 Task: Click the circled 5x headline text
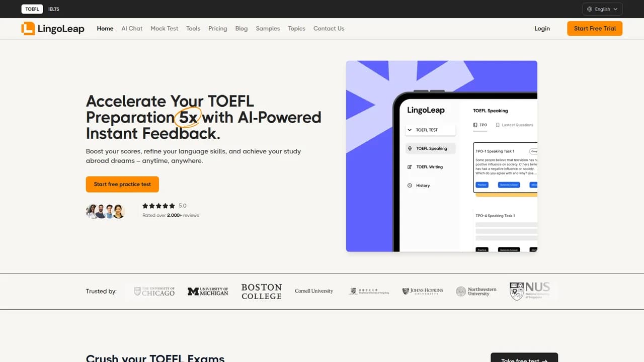(188, 117)
